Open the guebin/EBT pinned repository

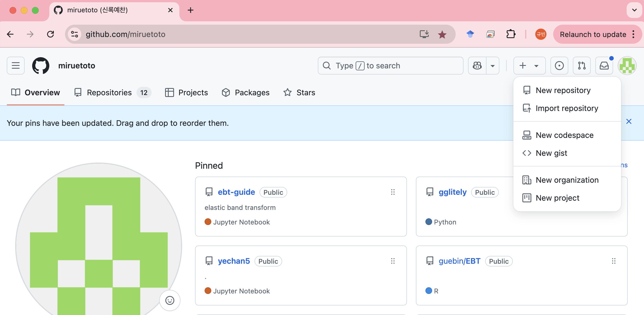(459, 261)
